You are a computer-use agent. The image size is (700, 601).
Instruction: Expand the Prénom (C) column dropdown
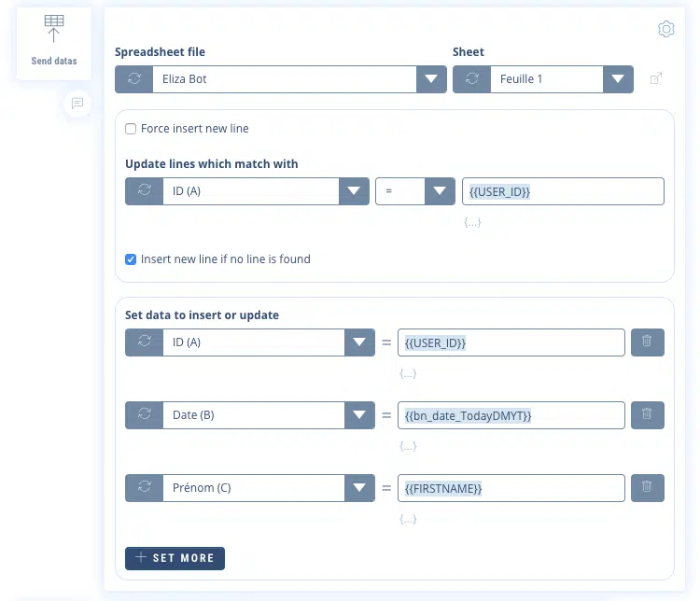(x=359, y=488)
